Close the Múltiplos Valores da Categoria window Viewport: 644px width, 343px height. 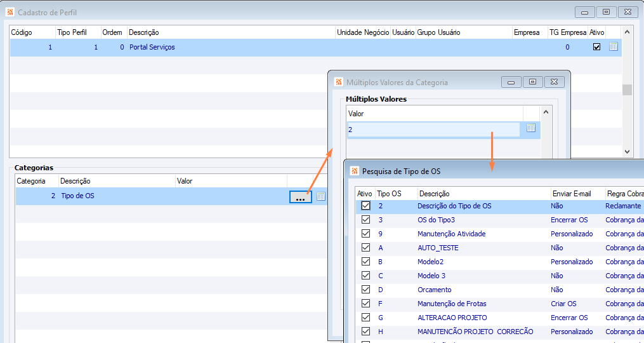tap(555, 82)
